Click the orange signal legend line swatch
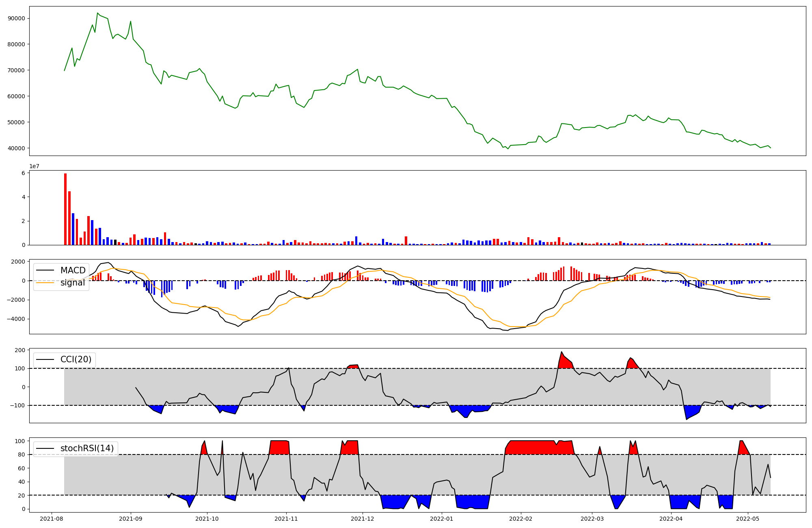This screenshot has width=812, height=528. 45,283
